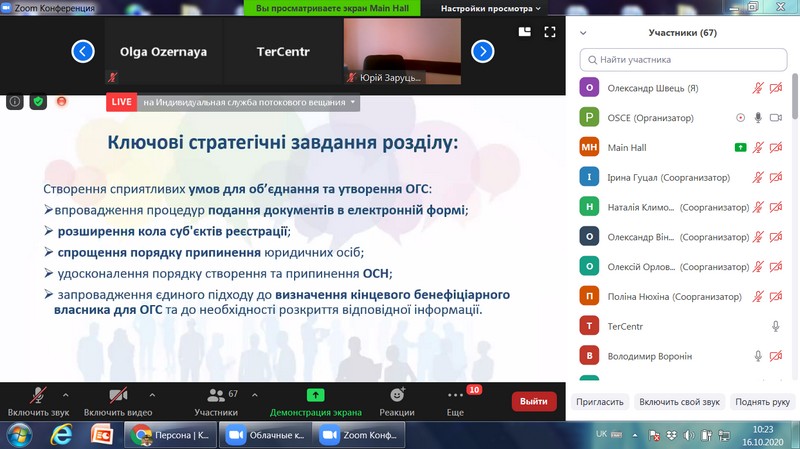Click the green Демонстрация экрана share icon
The width and height of the screenshot is (800, 449).
[315, 396]
